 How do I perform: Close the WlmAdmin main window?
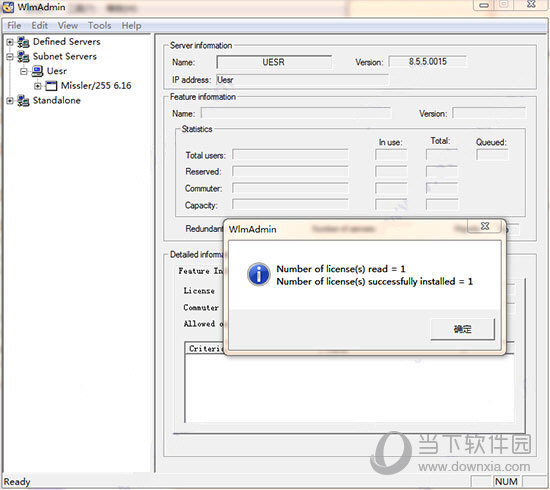(x=531, y=4)
